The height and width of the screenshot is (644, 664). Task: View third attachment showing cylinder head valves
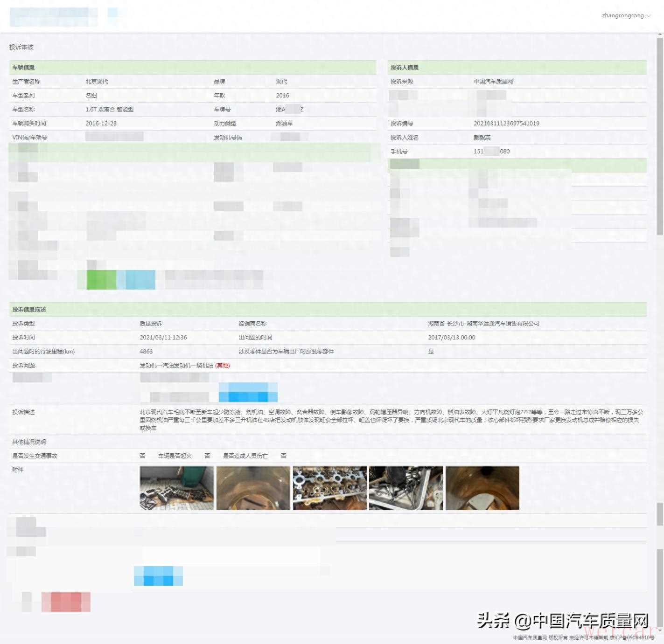point(329,488)
